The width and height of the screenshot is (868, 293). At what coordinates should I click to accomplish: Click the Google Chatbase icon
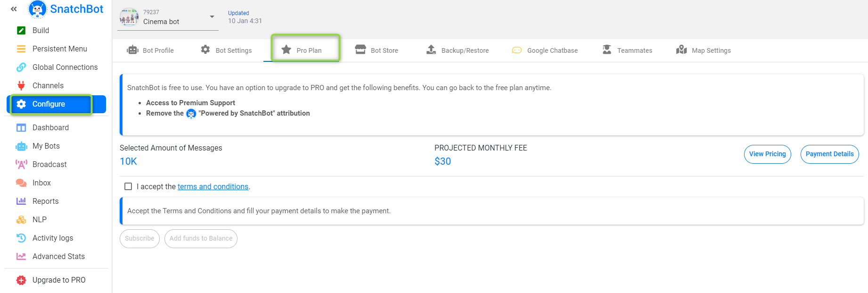517,50
